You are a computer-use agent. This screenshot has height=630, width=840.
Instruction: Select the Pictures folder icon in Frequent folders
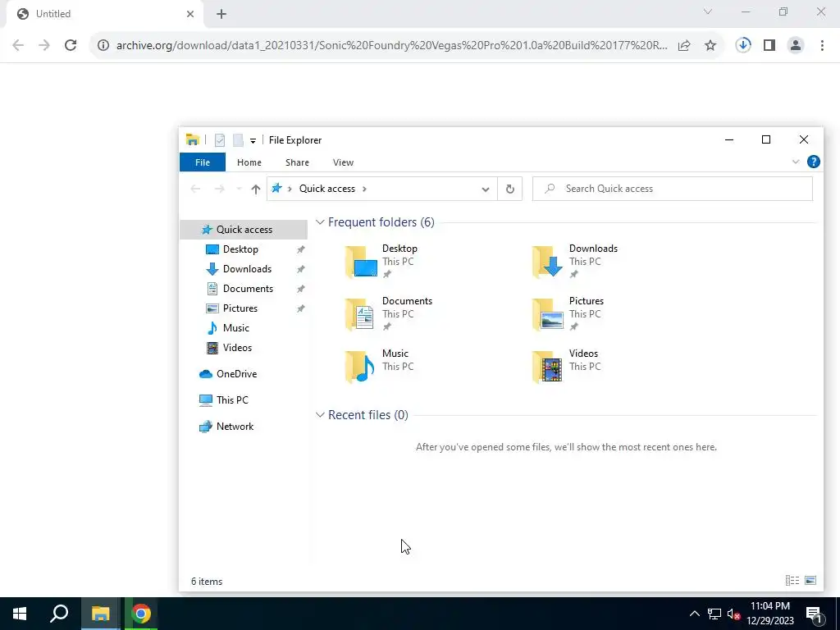(547, 314)
